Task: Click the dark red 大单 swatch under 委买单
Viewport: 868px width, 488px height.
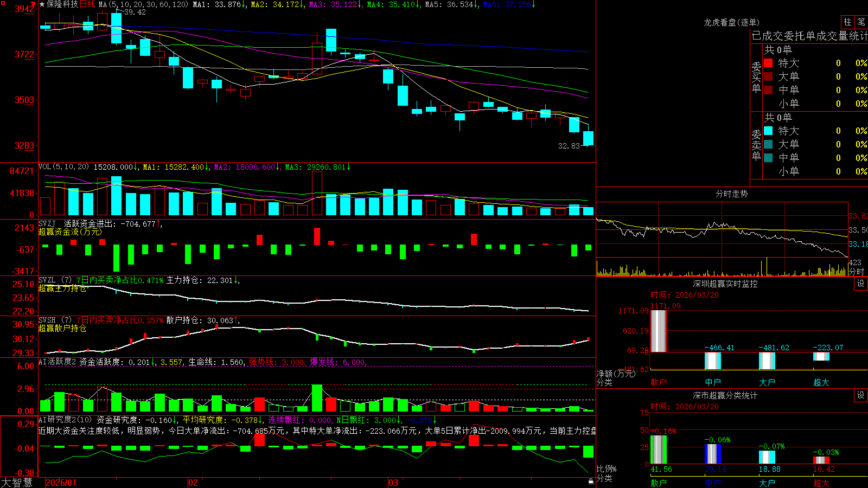Action: [768, 76]
